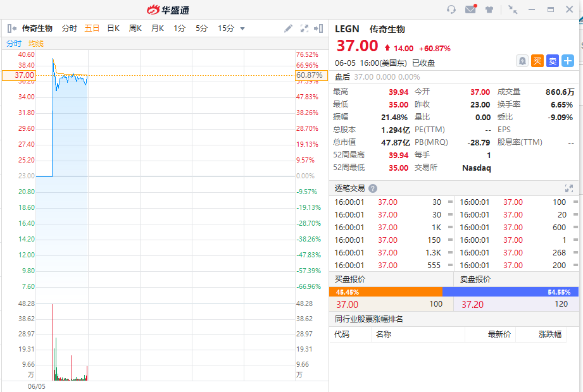This screenshot has width=583, height=392.
Task: Open dropdown arrow after 15分
Action: [242, 28]
